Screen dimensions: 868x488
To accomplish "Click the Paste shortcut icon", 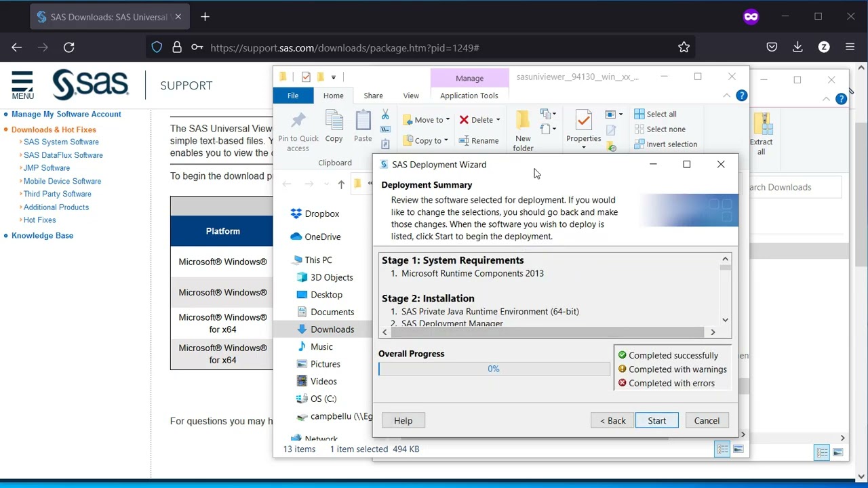I will (x=385, y=143).
